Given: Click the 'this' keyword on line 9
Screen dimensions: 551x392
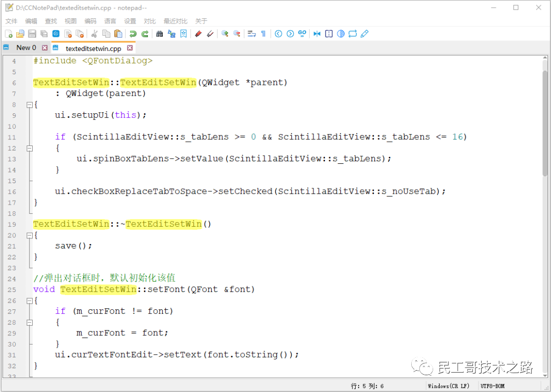Looking at the screenshot, I should click(x=126, y=115).
